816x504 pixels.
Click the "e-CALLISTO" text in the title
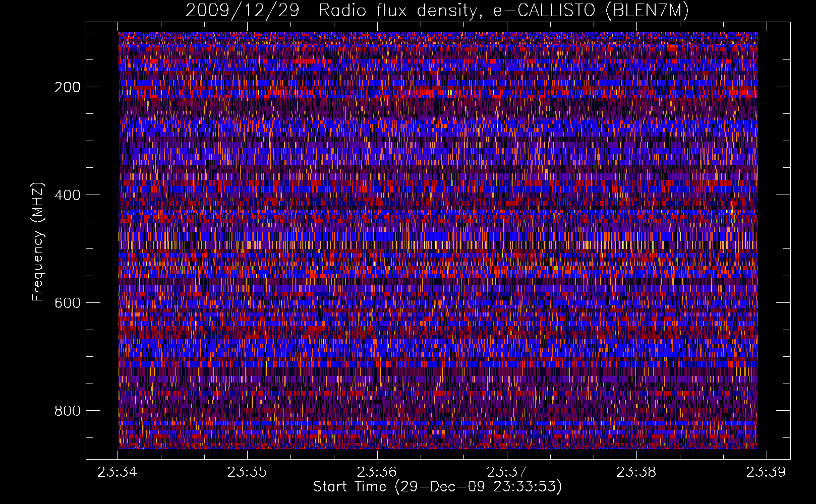pos(544,10)
